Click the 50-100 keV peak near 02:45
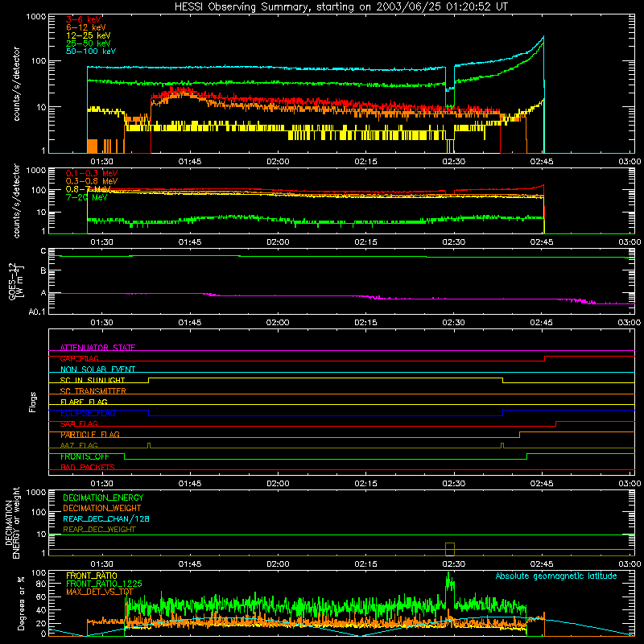644x644 pixels. click(x=543, y=38)
